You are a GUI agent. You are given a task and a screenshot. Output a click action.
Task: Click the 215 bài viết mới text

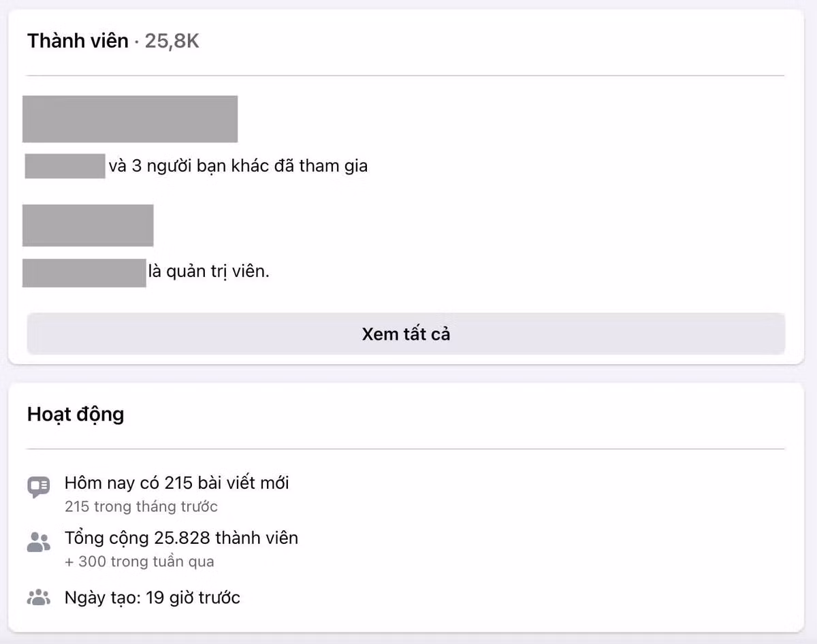click(176, 483)
